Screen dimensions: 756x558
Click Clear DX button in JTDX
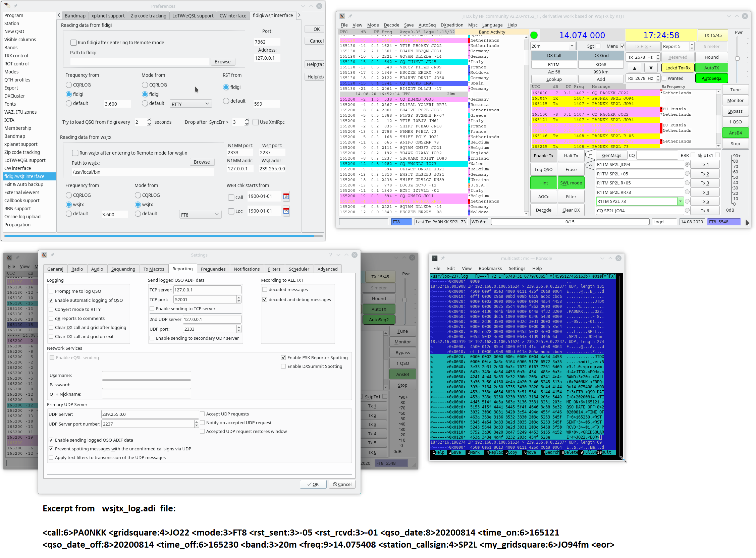(x=571, y=210)
